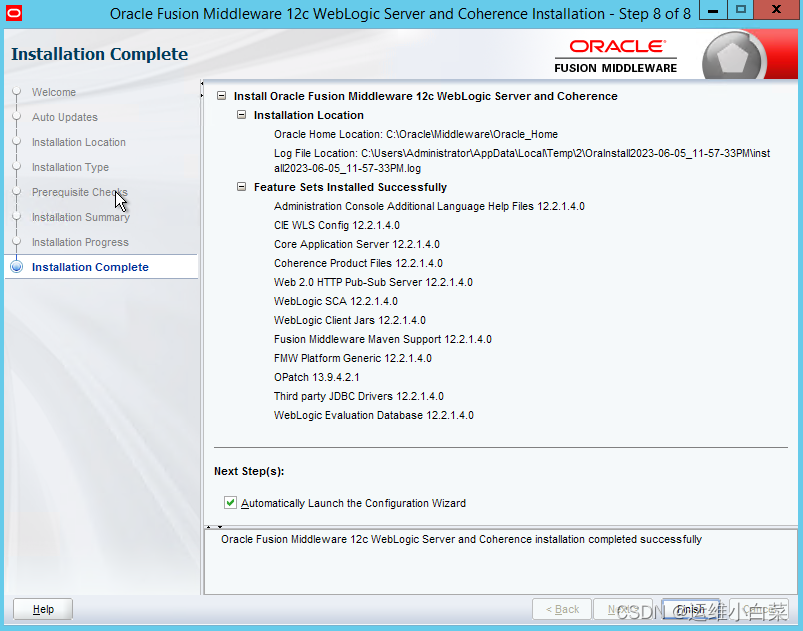Select Third party JDBC Drivers row
This screenshot has height=631, width=803.
(x=358, y=396)
